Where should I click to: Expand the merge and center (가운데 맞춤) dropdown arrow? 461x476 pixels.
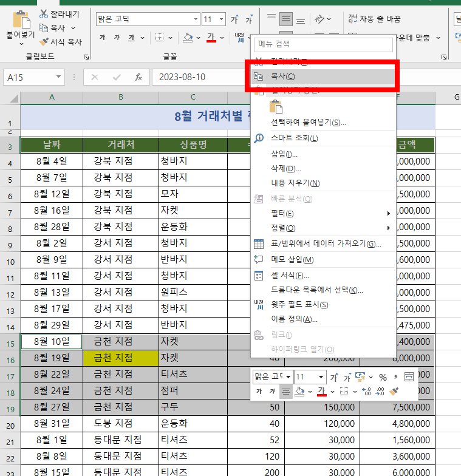coord(438,38)
